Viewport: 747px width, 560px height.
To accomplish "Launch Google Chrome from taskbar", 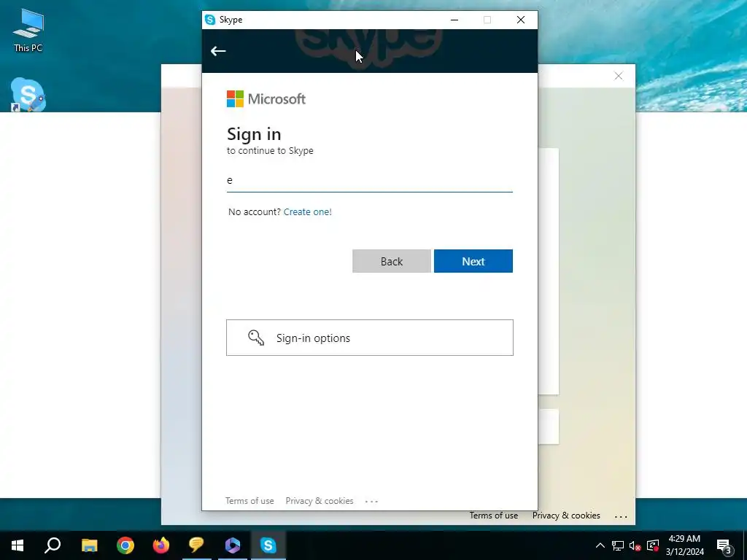I will point(125,545).
